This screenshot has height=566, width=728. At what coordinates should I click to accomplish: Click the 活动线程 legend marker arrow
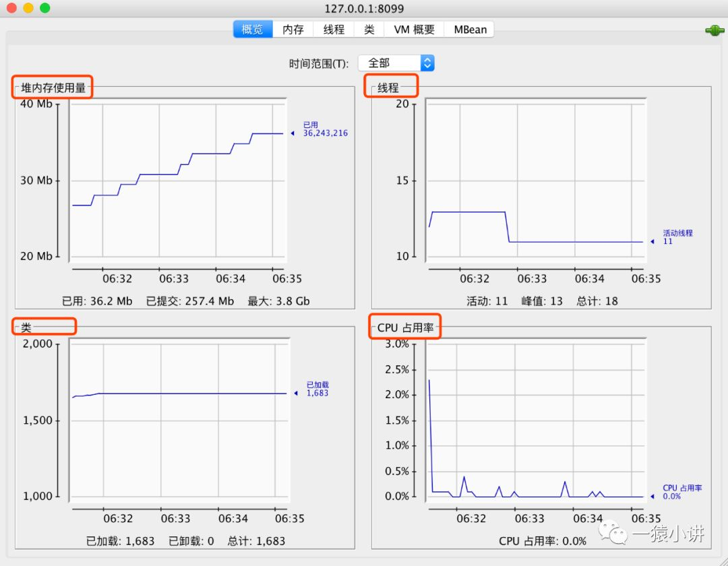[653, 242]
